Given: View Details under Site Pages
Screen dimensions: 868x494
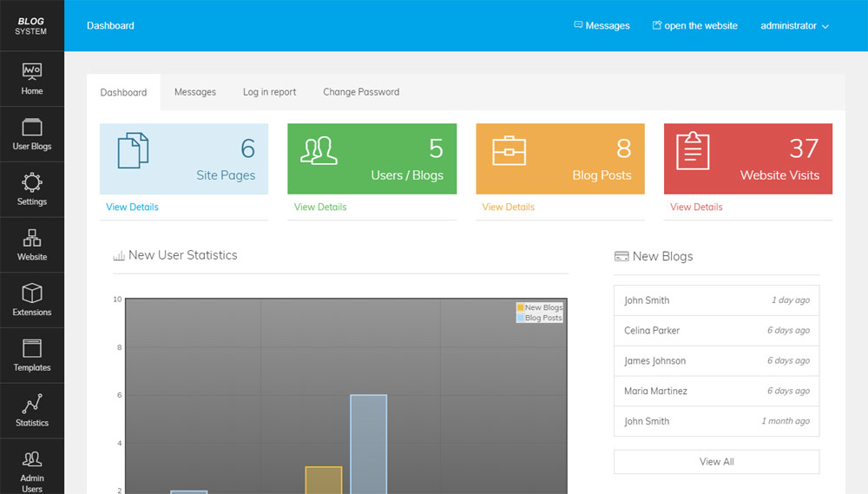Looking at the screenshot, I should pos(132,207).
